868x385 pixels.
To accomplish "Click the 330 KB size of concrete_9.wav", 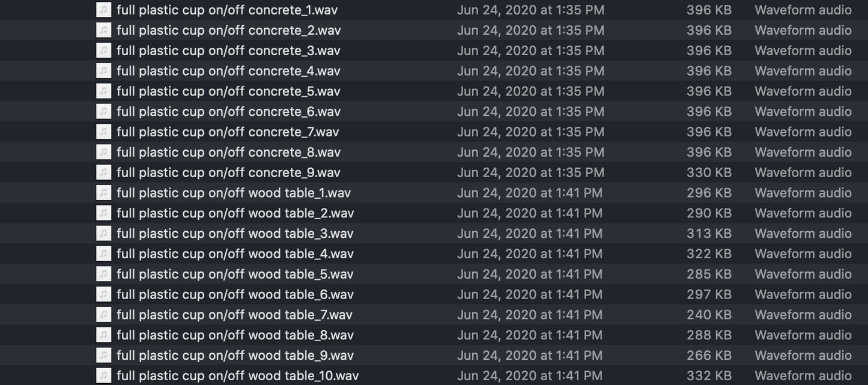I will point(709,172).
